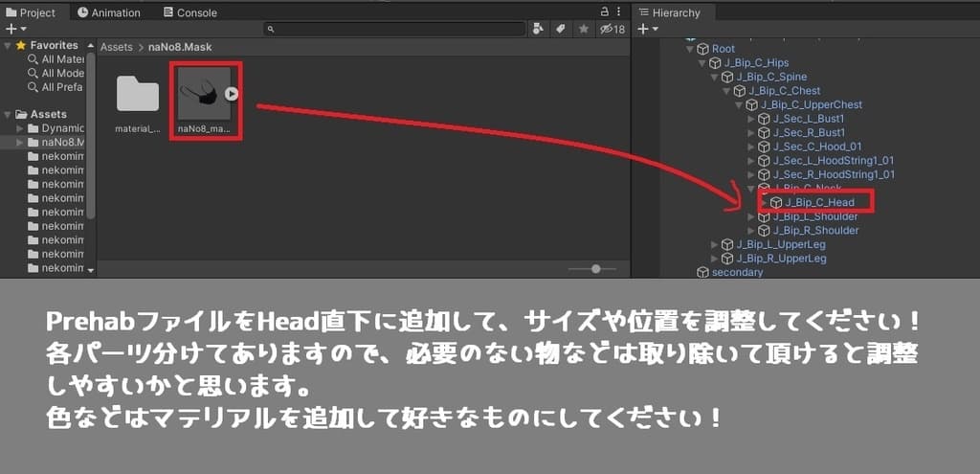Select J_Bip_C_Head in the Hierarchy
Image resolution: width=980 pixels, height=474 pixels.
(x=819, y=202)
